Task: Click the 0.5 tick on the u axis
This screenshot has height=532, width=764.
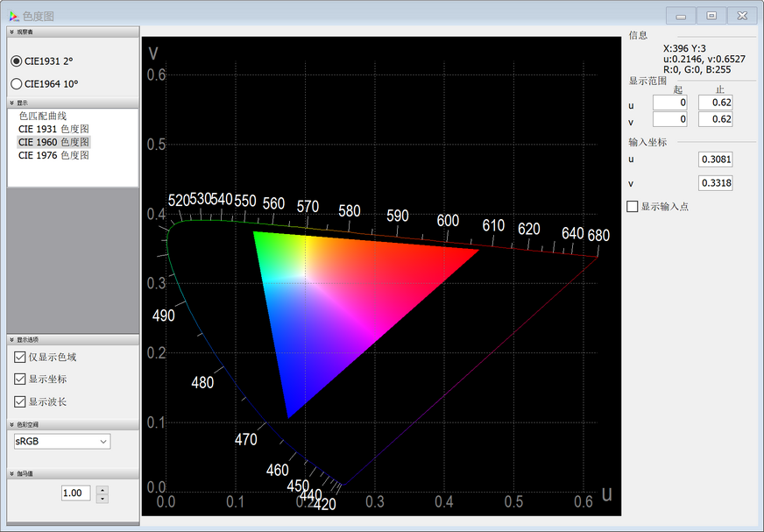Action: pos(513,502)
